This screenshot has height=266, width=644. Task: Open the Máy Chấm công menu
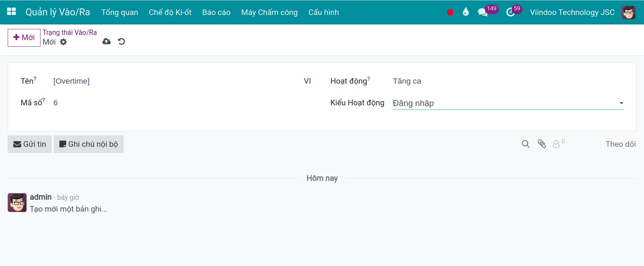[x=269, y=12]
